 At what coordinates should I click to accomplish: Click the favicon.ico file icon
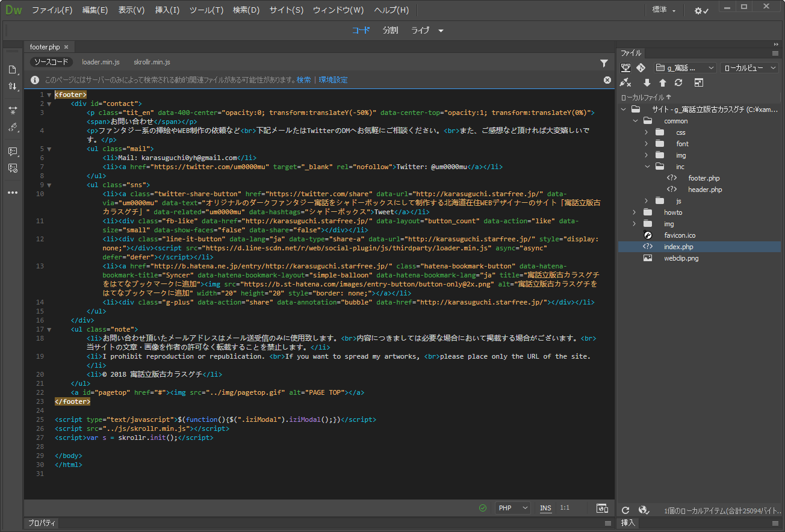click(x=648, y=235)
